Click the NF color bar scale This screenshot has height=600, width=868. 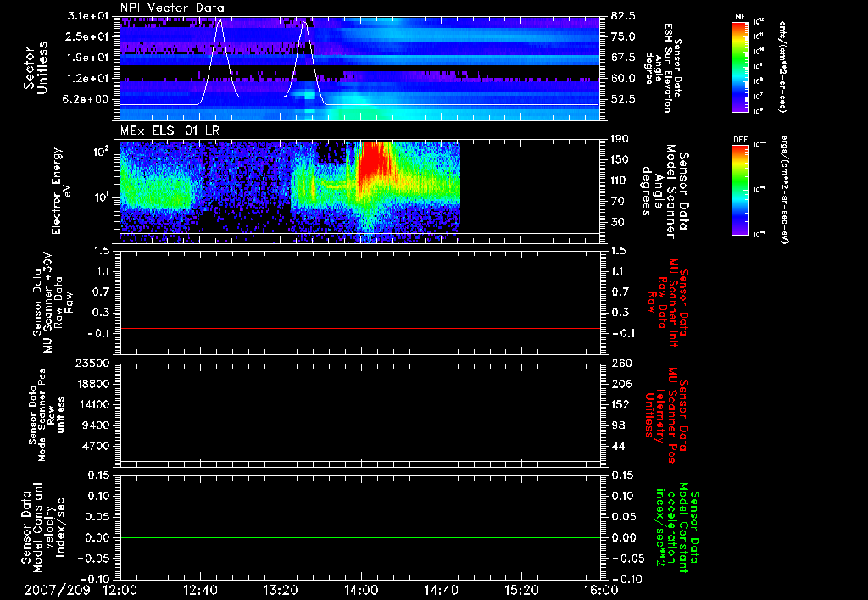(x=740, y=66)
